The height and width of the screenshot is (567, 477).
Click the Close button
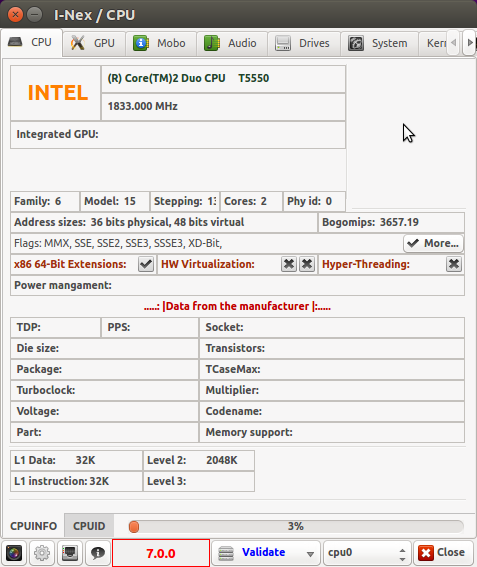[x=443, y=553]
